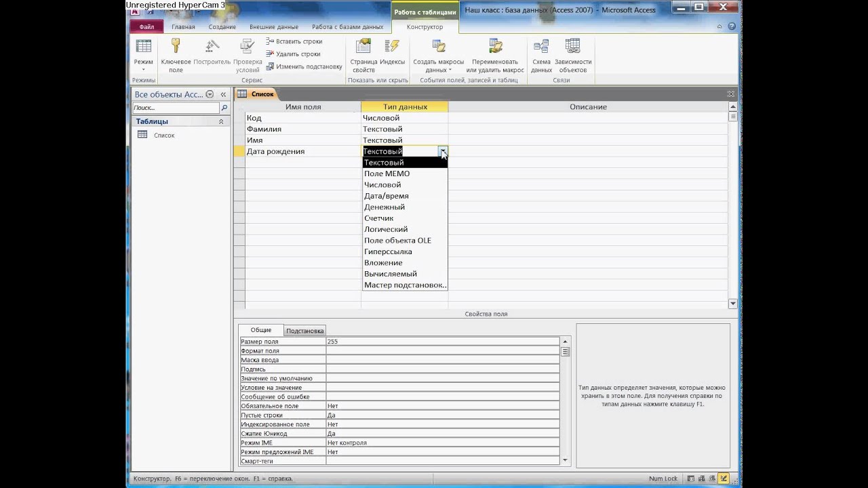
Task: Choose Вычисляемый data type
Action: 405,274
